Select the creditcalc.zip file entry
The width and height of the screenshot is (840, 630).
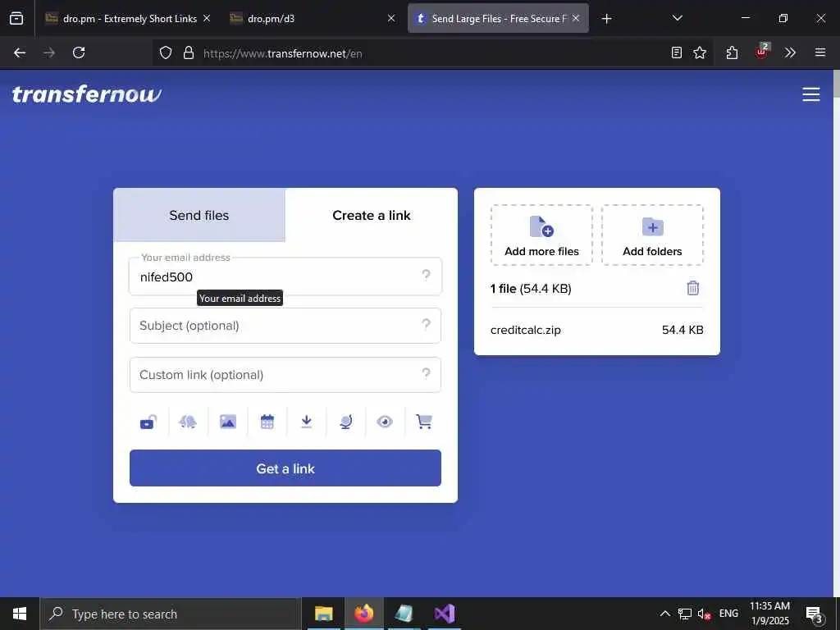[597, 330]
